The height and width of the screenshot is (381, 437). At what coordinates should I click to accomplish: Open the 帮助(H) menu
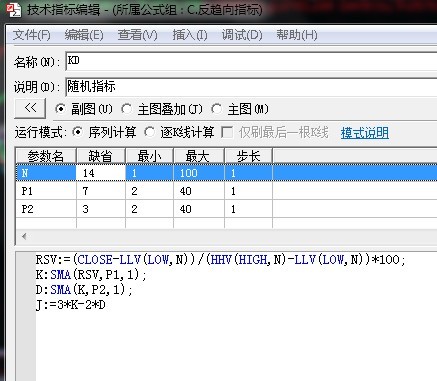[297, 35]
